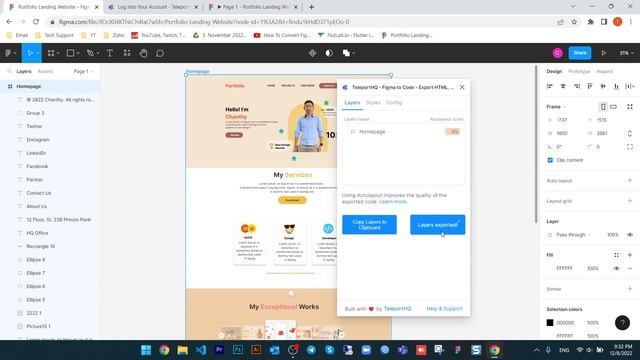Click Align right icon
This screenshot has width=640, height=360.
576,86
